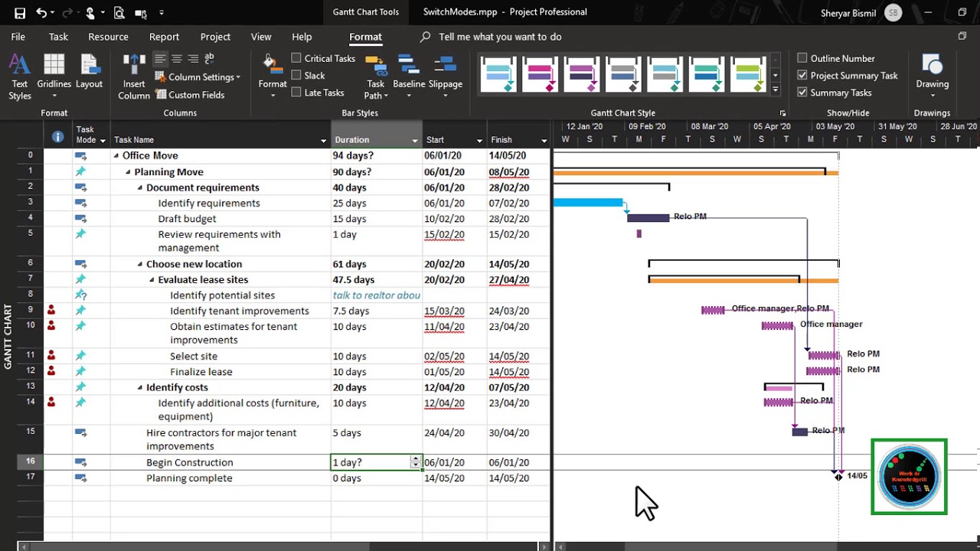
Task: Align column text left
Action: tap(160, 58)
